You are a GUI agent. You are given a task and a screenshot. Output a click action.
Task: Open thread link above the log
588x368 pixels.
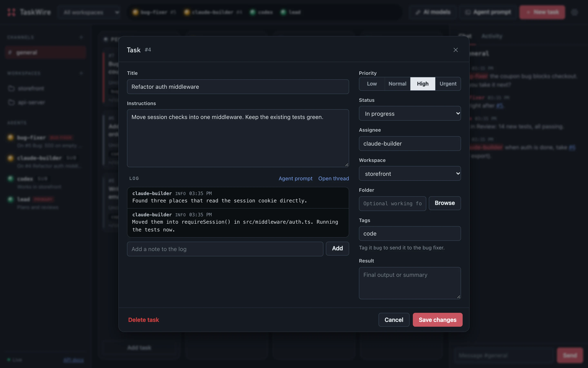pyautogui.click(x=333, y=178)
